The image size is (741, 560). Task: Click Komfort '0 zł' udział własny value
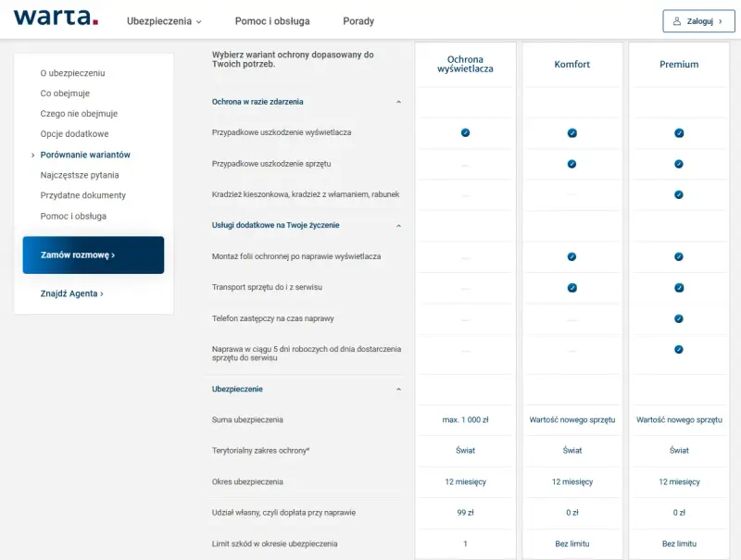(571, 513)
